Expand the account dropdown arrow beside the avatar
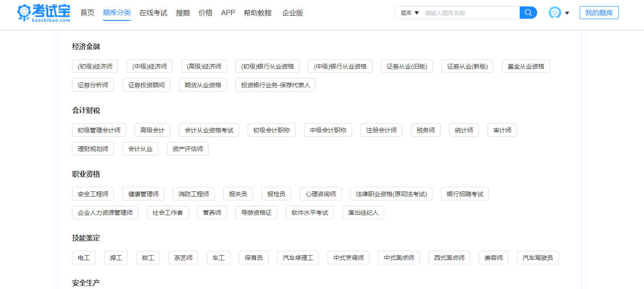Image resolution: width=644 pixels, height=289 pixels. click(x=566, y=13)
